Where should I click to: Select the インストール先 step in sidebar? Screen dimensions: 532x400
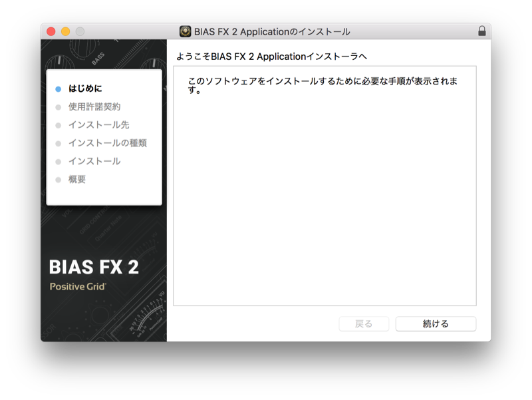(98, 125)
